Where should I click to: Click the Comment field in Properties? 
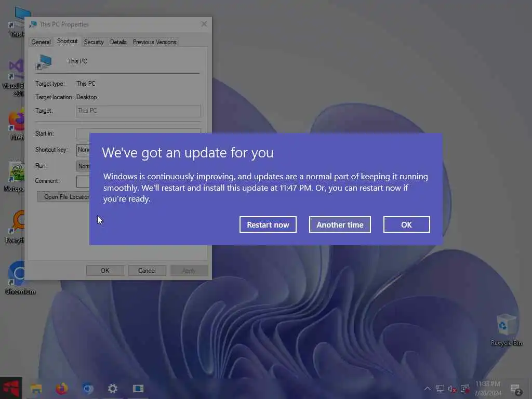(83, 181)
